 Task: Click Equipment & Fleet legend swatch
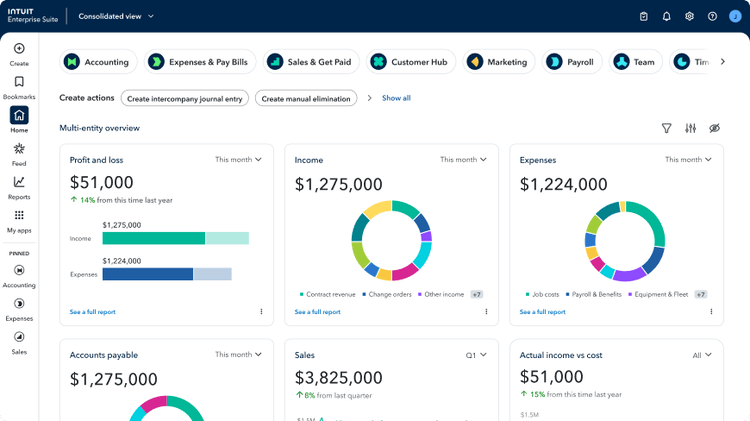pos(630,294)
